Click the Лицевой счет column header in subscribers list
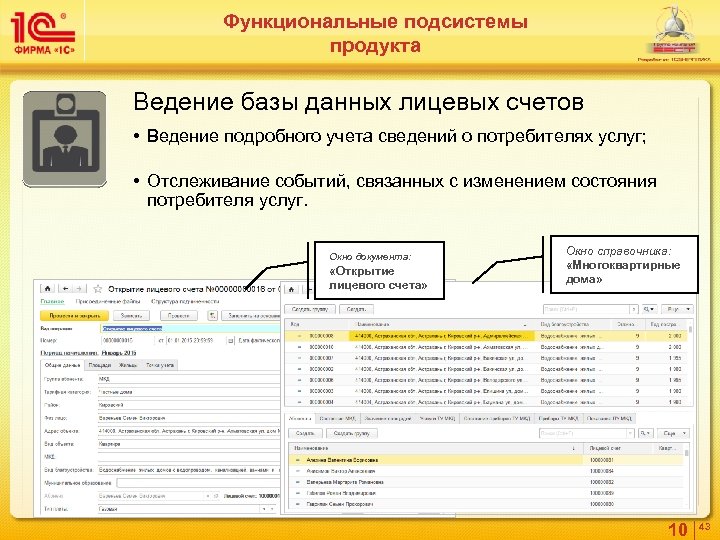 pos(619,448)
